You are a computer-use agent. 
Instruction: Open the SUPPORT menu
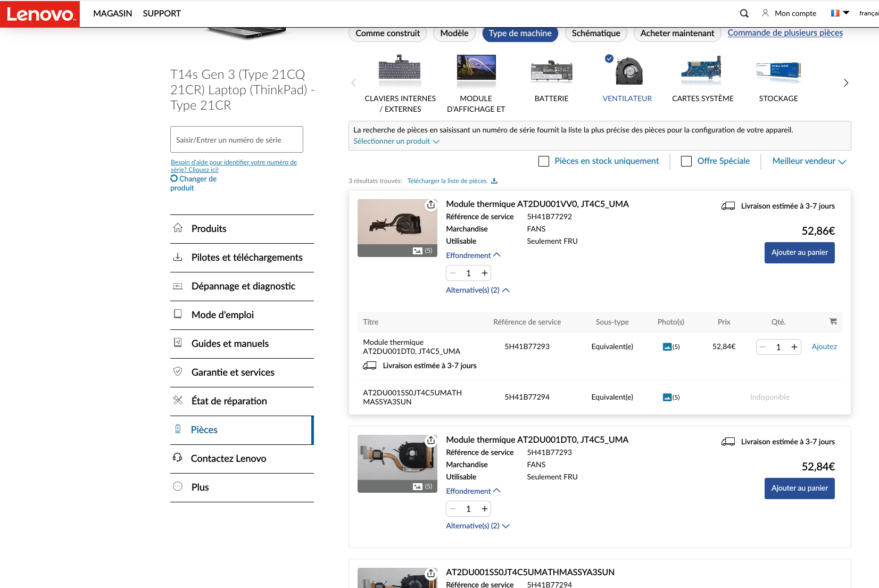162,14
